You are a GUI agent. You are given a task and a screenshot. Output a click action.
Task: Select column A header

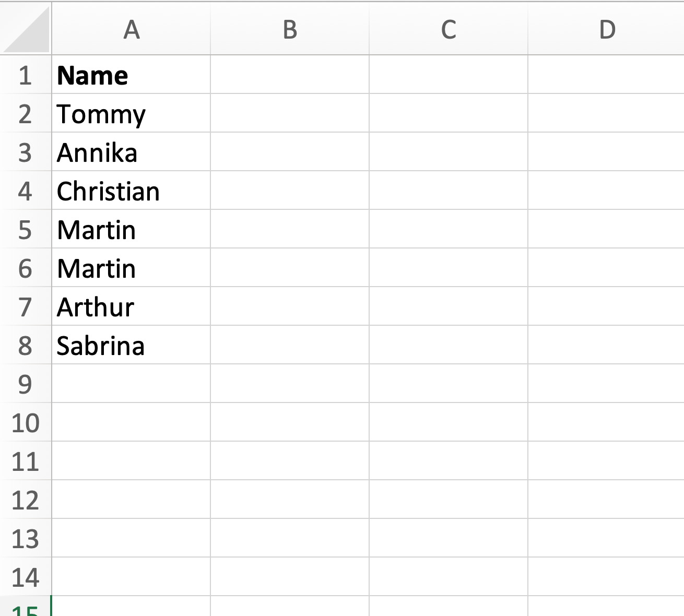coord(131,29)
